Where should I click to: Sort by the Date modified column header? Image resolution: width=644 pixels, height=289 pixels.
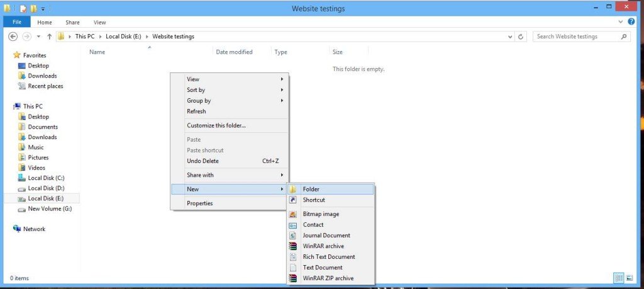coord(234,52)
